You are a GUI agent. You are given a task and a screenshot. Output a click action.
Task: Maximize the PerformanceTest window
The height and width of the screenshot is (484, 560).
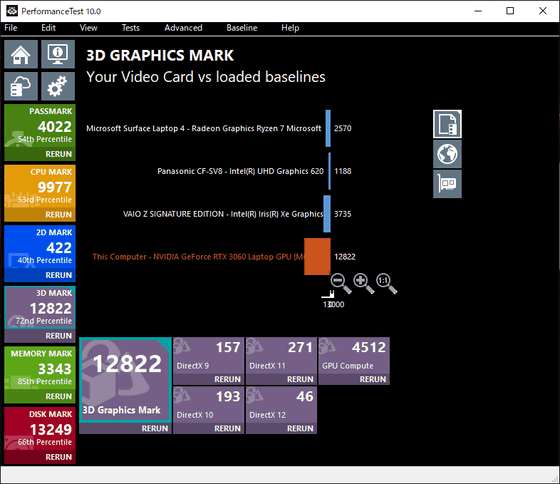510,11
